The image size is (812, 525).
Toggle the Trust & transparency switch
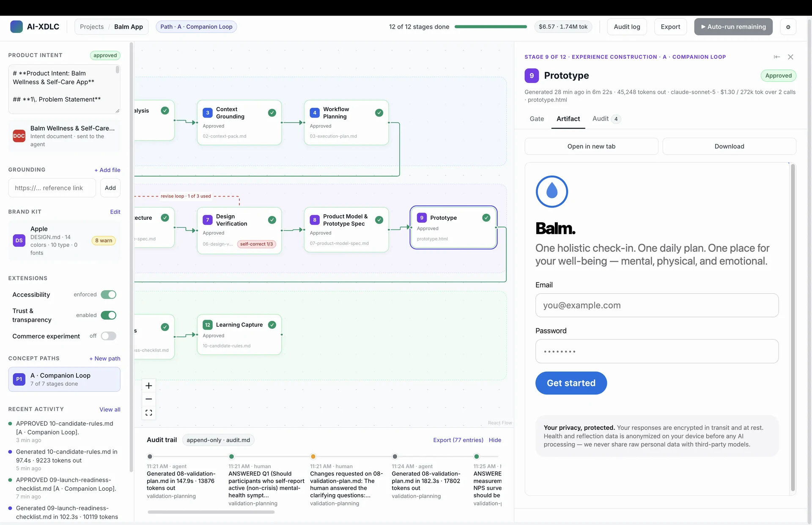108,315
